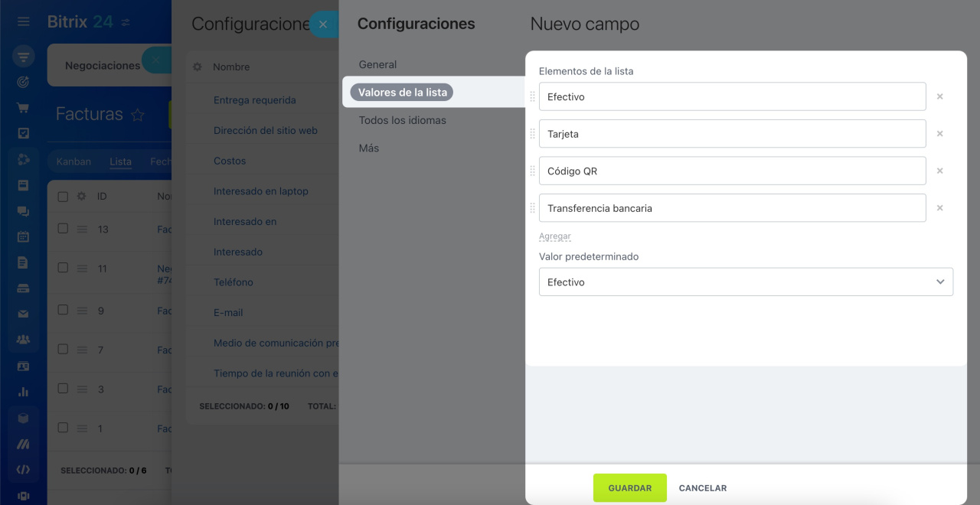980x505 pixels.
Task: Click the Agregar link to add item
Action: [555, 236]
